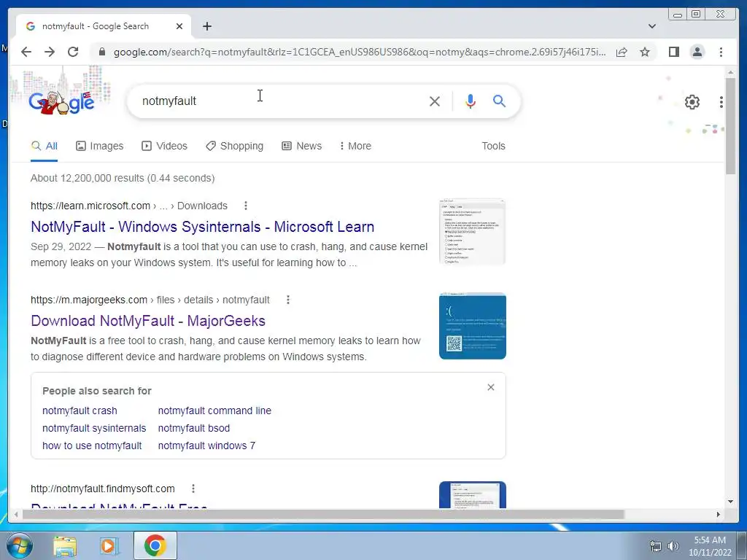Start voice search with microphone
Viewport: 747px width, 560px height.
471,101
